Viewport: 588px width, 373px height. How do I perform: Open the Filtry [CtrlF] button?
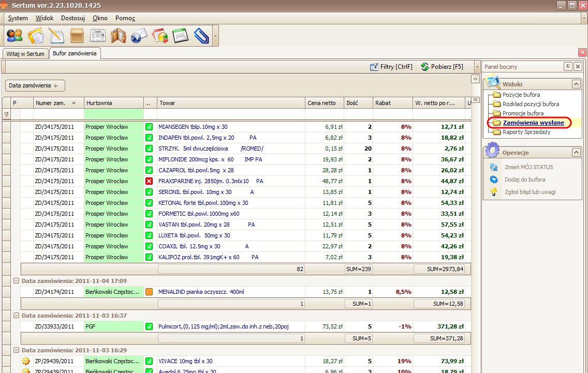point(391,67)
